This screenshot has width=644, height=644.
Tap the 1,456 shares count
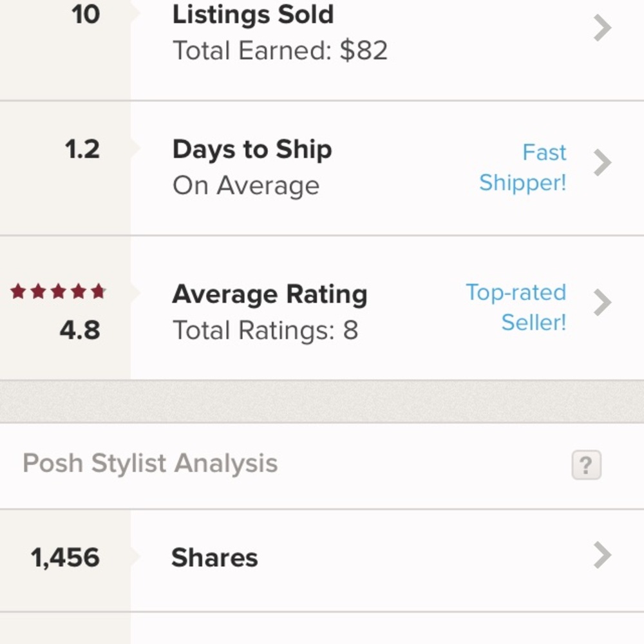65,558
